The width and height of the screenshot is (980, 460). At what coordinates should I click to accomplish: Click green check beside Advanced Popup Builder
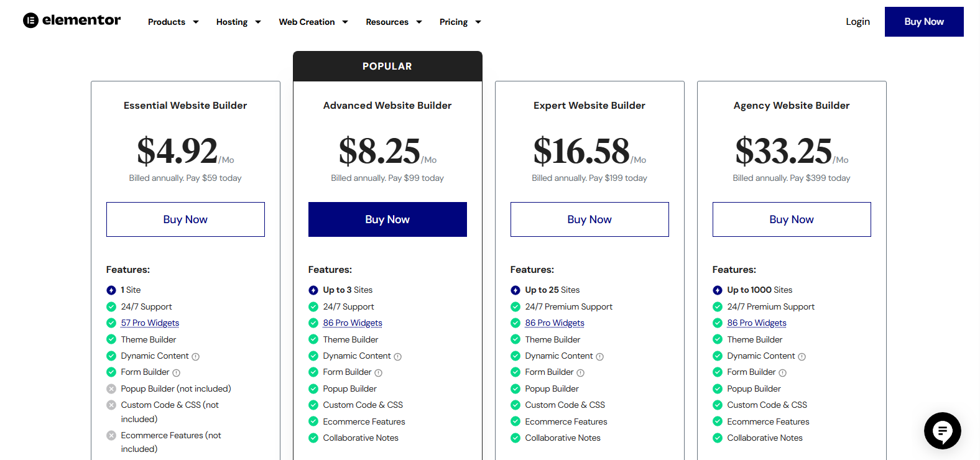[x=313, y=389]
